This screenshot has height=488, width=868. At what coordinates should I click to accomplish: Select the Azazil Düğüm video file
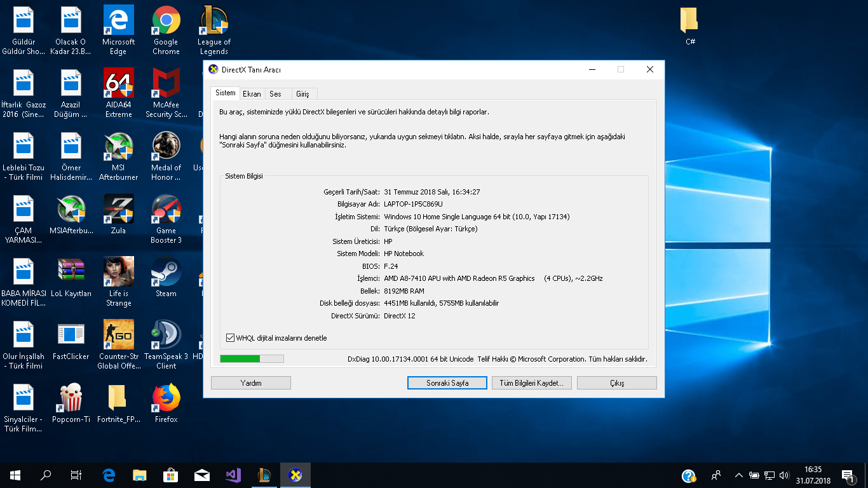pyautogui.click(x=71, y=93)
